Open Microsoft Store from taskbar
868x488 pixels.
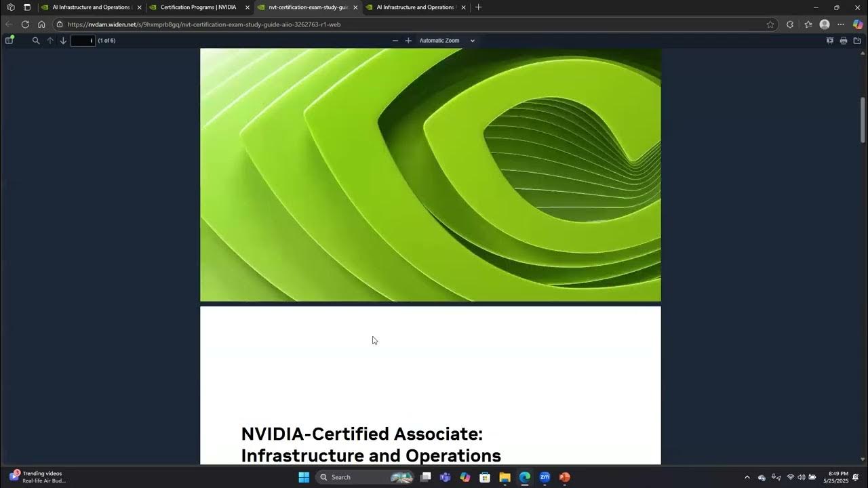(x=485, y=477)
